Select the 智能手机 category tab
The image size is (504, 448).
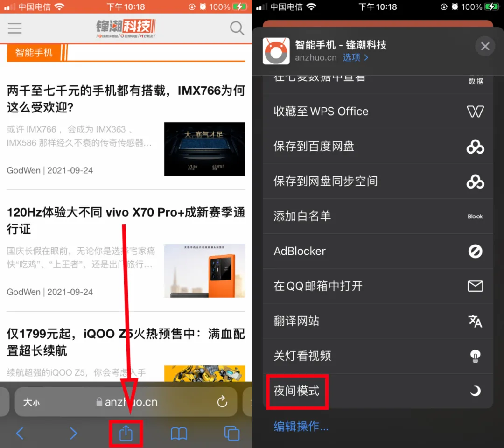pyautogui.click(x=34, y=52)
